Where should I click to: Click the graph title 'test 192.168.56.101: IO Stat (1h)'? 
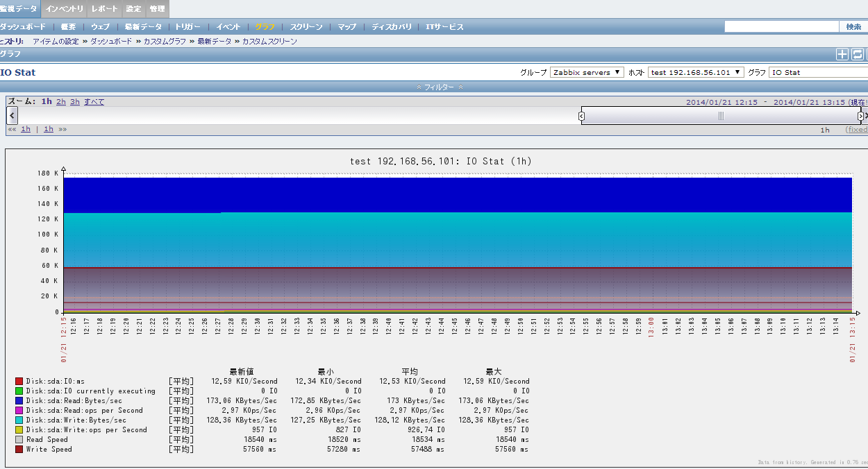(441, 161)
